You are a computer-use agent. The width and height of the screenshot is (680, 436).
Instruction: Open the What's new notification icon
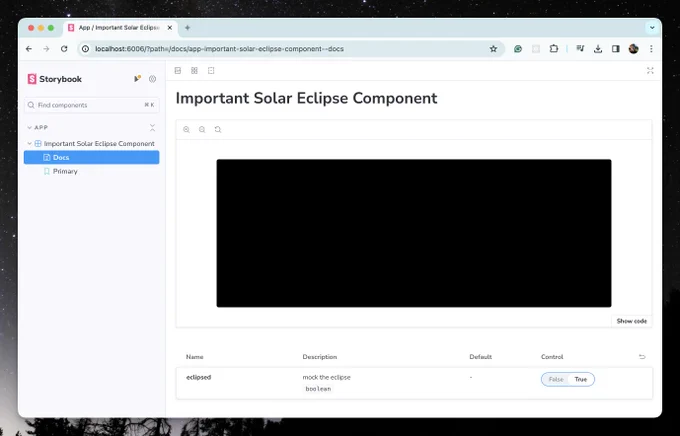[x=137, y=79]
